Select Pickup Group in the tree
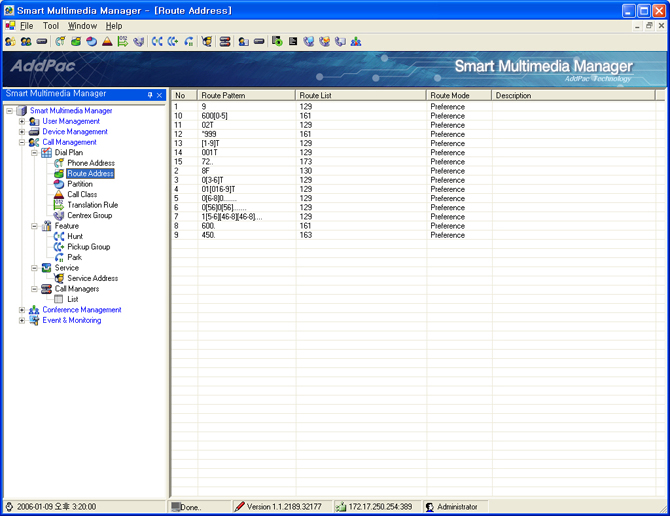This screenshot has width=670, height=516. (x=88, y=247)
